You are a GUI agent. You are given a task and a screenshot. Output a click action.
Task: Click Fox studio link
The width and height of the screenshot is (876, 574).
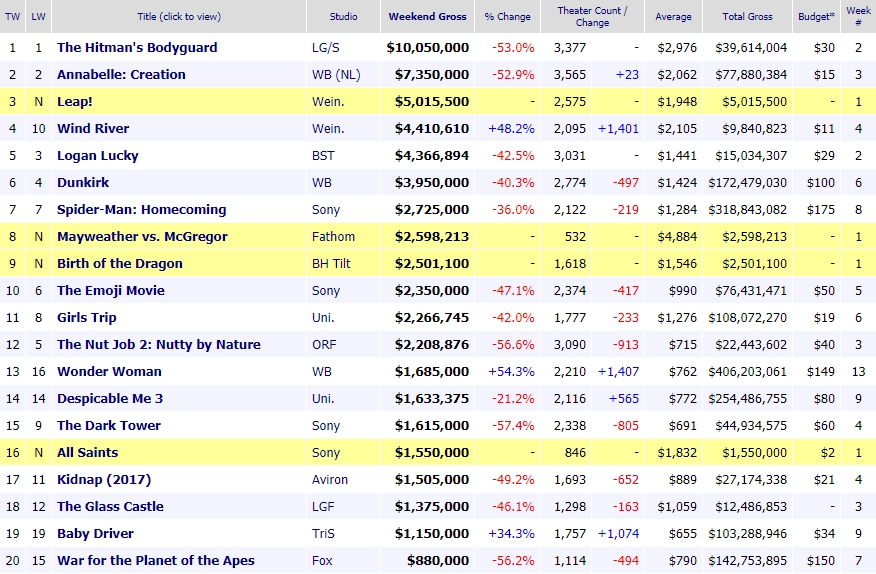(x=322, y=561)
